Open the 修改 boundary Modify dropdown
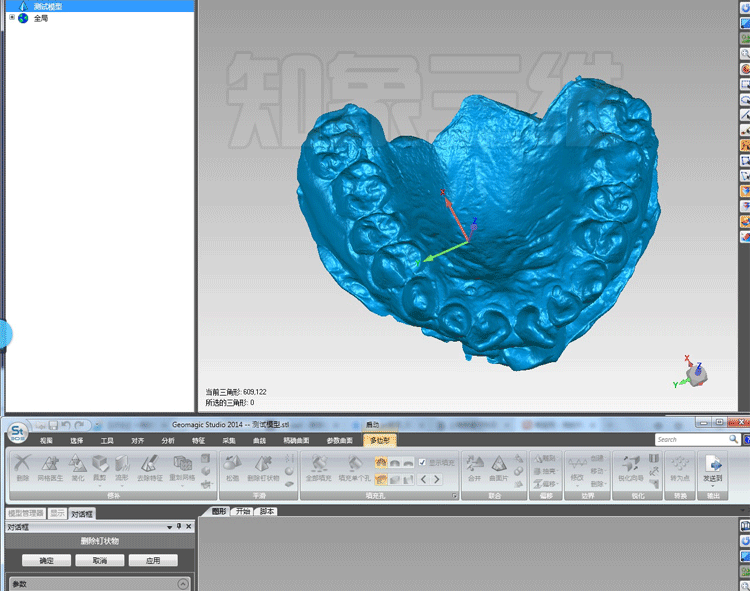 (577, 486)
